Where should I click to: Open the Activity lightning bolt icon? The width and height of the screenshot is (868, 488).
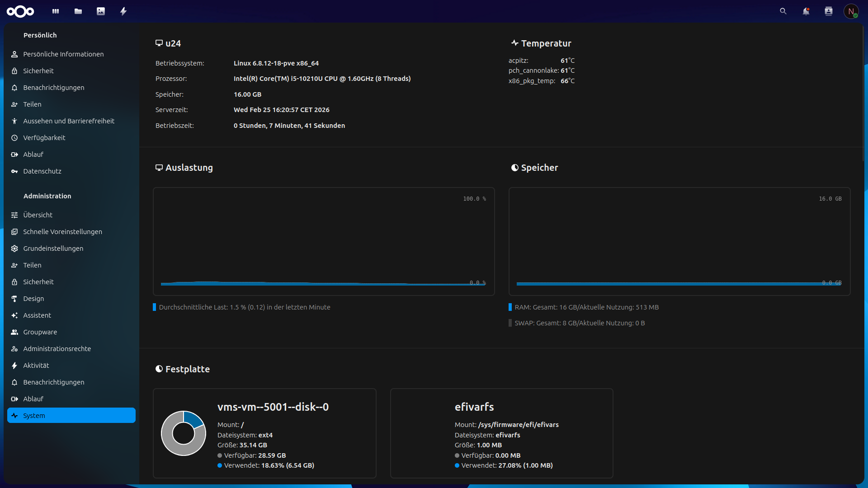(123, 11)
